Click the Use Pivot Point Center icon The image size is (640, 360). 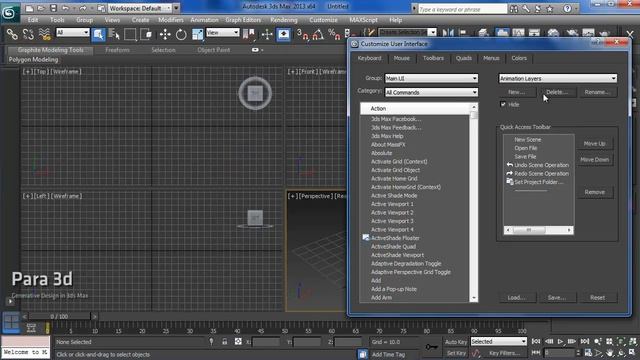[249, 34]
